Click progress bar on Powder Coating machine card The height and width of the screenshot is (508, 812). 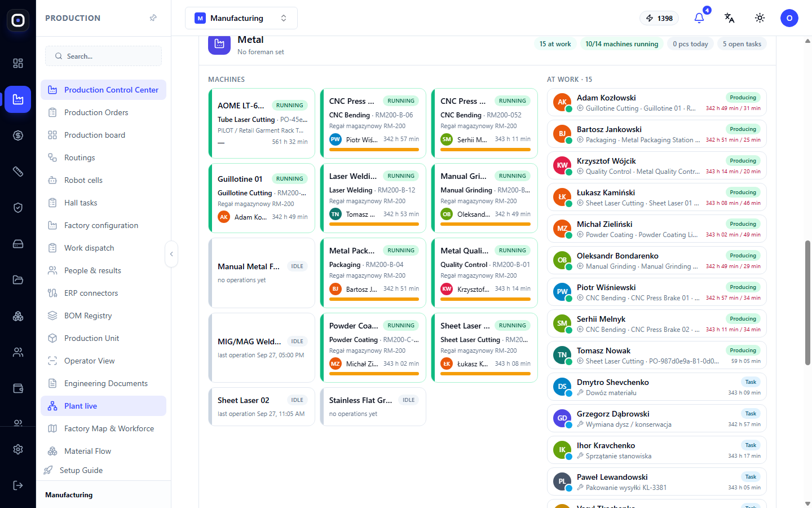(374, 374)
